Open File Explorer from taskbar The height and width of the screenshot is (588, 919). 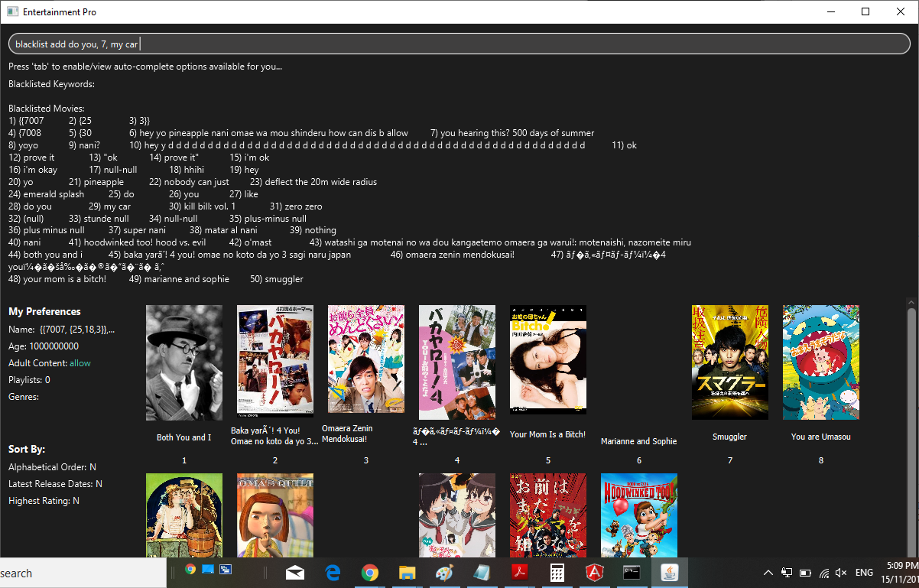[x=408, y=573]
